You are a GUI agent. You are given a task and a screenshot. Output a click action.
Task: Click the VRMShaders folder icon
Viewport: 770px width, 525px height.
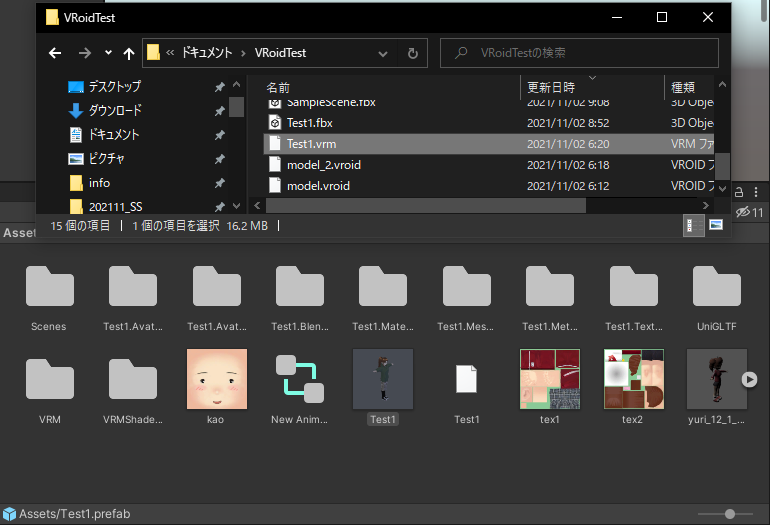(x=133, y=381)
